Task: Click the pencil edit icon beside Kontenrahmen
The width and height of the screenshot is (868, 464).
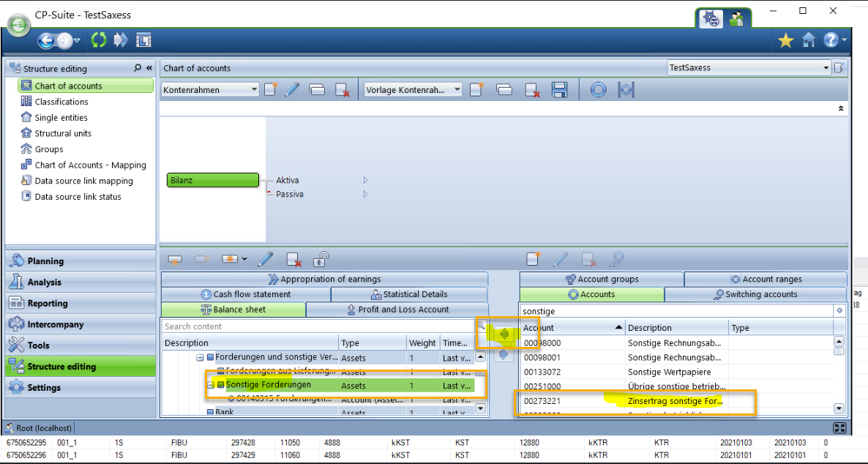Action: (x=292, y=90)
